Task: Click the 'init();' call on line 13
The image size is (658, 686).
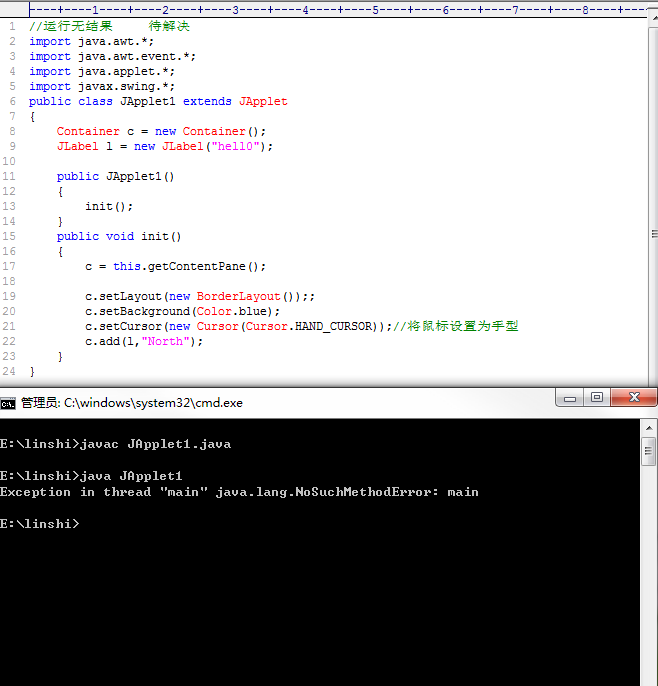Action: tap(109, 206)
